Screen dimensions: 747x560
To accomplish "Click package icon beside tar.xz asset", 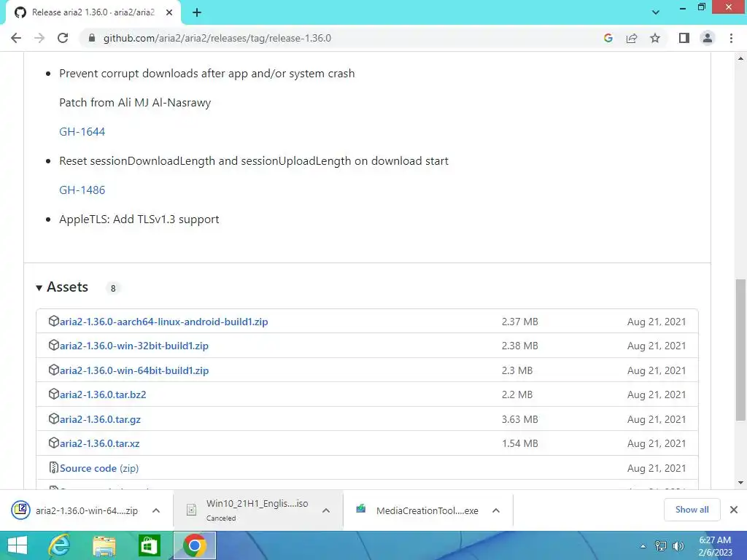I will tap(54, 443).
